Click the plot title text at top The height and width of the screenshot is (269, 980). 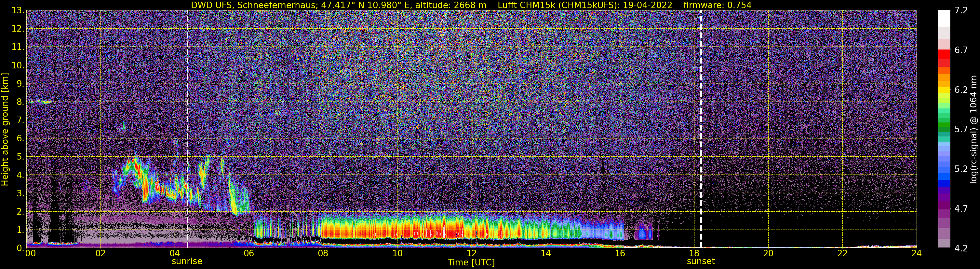(471, 5)
